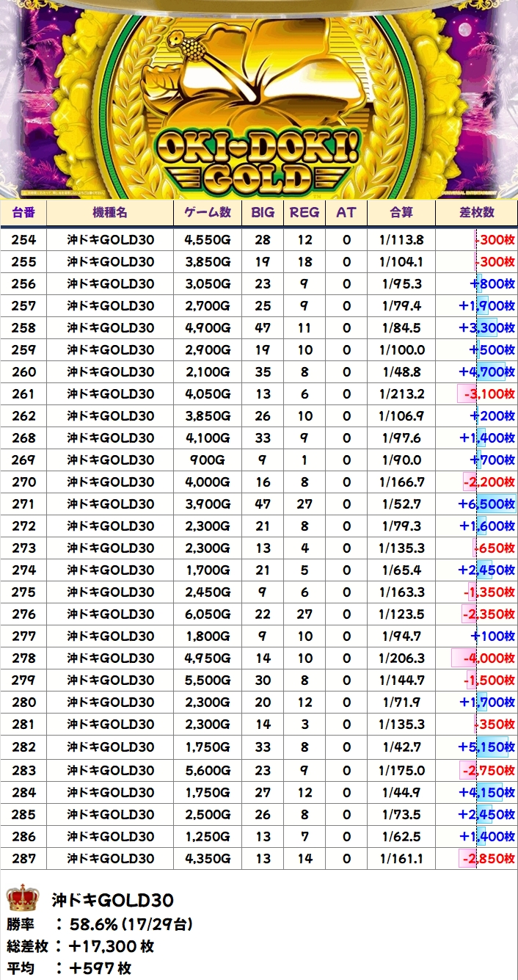
Task: Open the 沖ドキGOLD30 name in row 254
Action: point(110,240)
